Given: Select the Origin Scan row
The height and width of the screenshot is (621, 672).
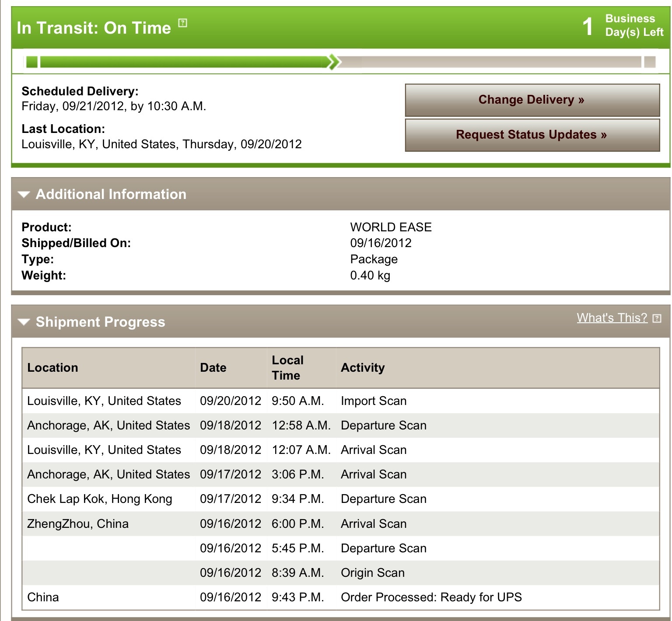Looking at the screenshot, I should coord(341,573).
